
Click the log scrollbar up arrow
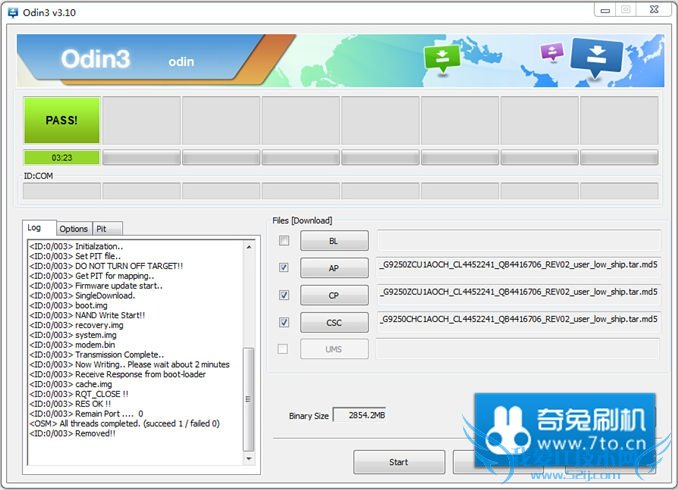[x=249, y=247]
